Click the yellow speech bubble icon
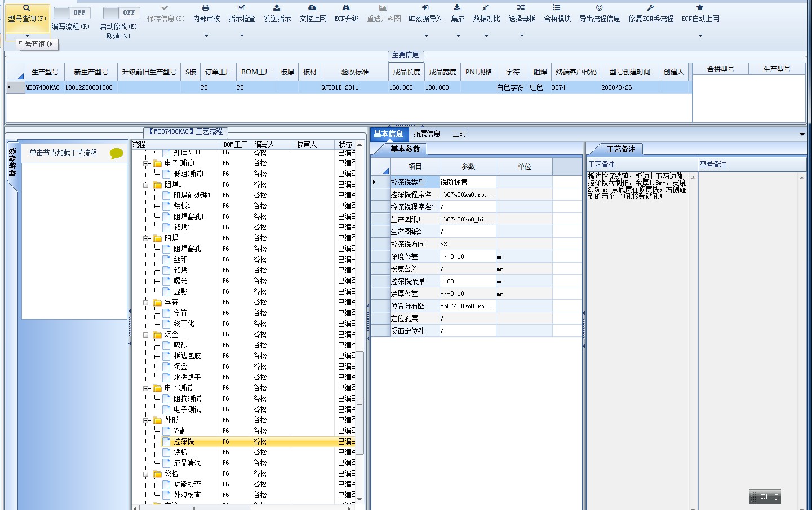Viewport: 812px width, 510px height. click(116, 153)
